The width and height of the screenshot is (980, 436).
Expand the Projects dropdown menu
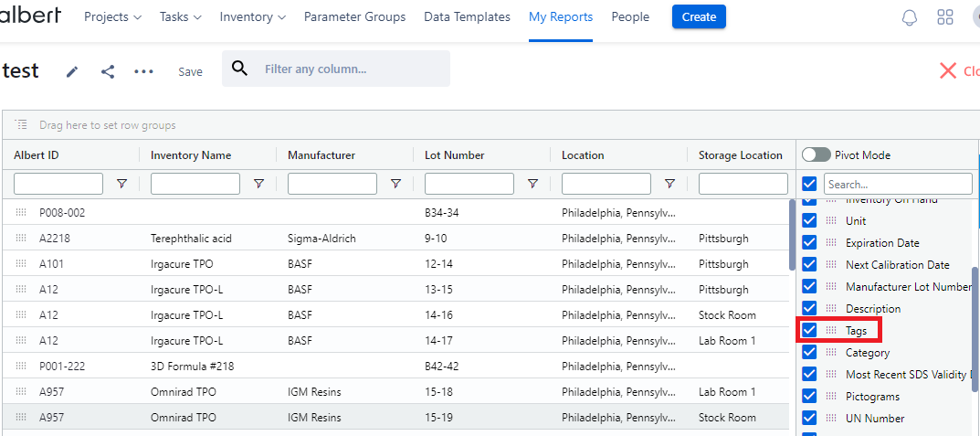[x=112, y=16]
